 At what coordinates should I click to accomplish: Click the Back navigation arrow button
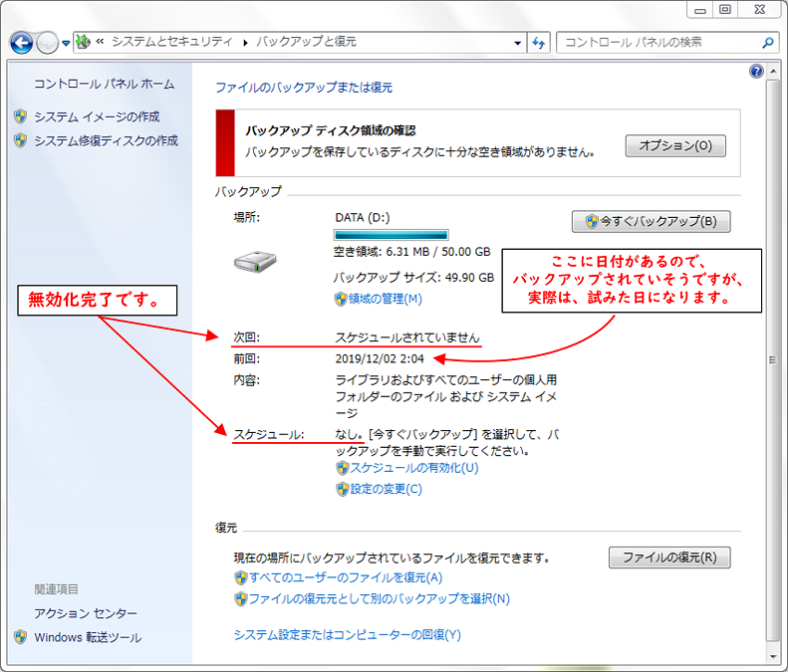[21, 43]
